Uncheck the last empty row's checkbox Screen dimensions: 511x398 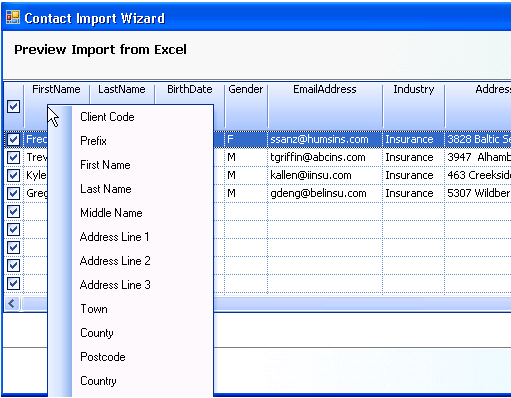click(13, 283)
